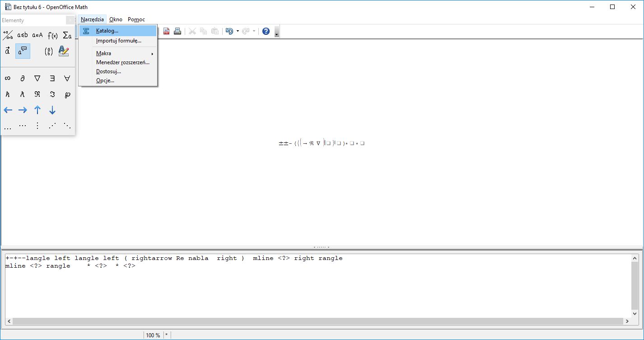Insert the infinity symbol
Screen dimensions: 644x340
pyautogui.click(x=8, y=78)
